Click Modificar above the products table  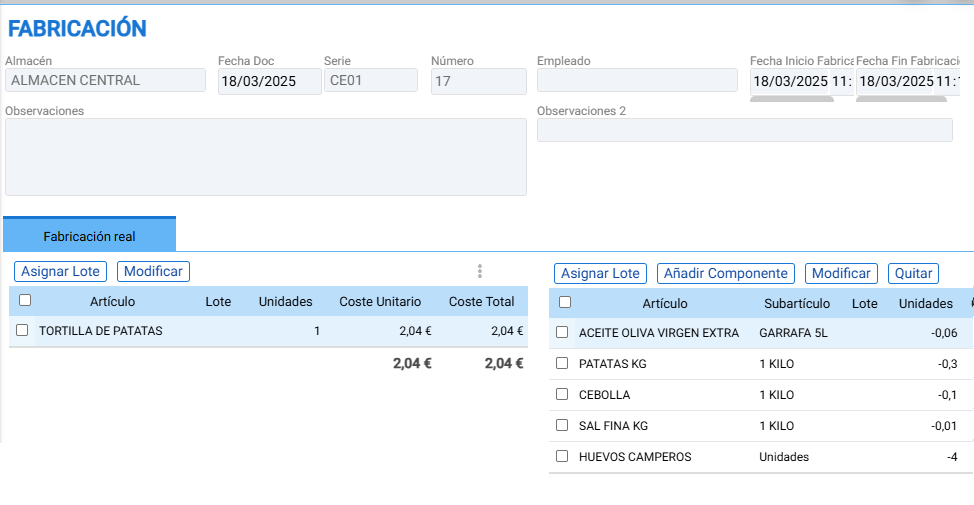(153, 271)
